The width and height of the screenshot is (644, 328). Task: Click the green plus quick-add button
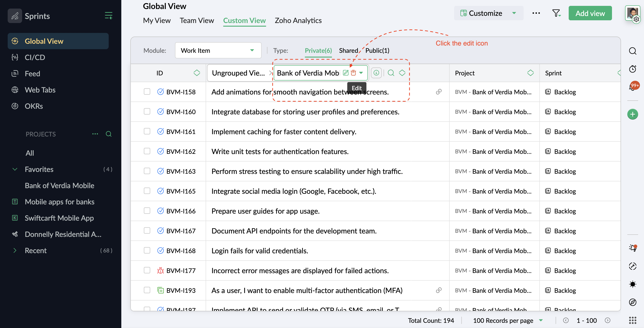coord(632,114)
